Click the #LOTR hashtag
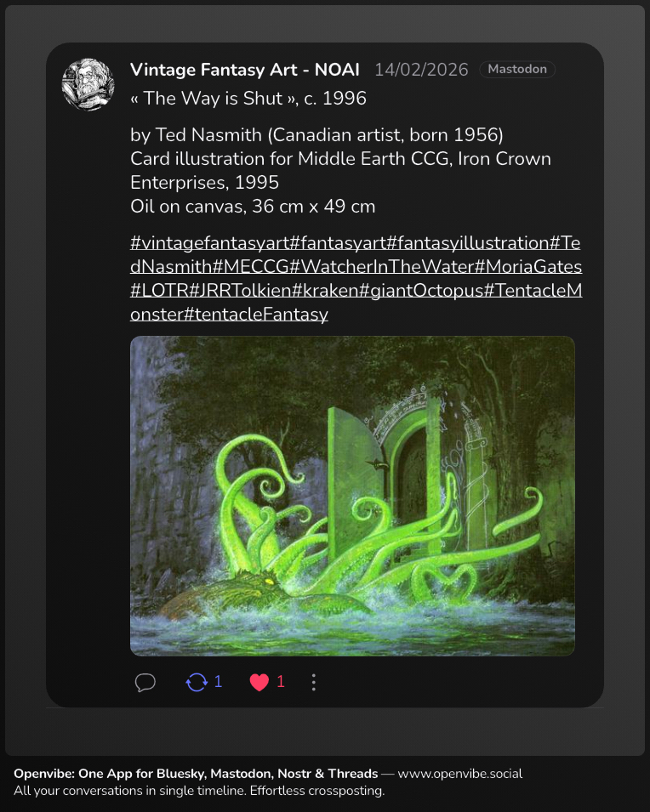Screen dimensions: 650x812 point(159,291)
